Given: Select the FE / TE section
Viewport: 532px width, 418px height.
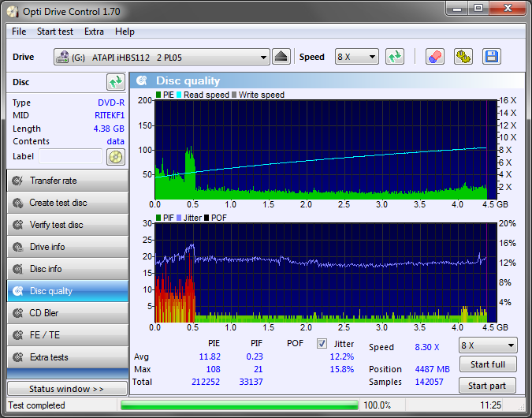Looking at the screenshot, I should [68, 335].
